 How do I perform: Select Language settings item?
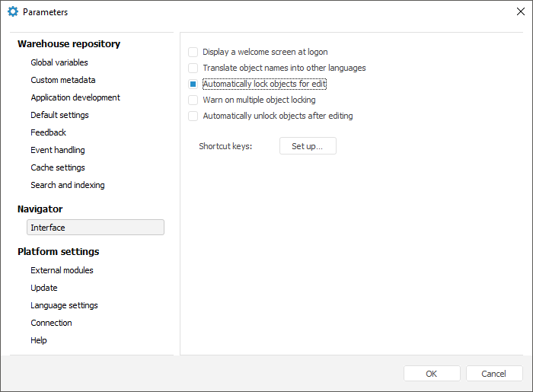point(64,305)
